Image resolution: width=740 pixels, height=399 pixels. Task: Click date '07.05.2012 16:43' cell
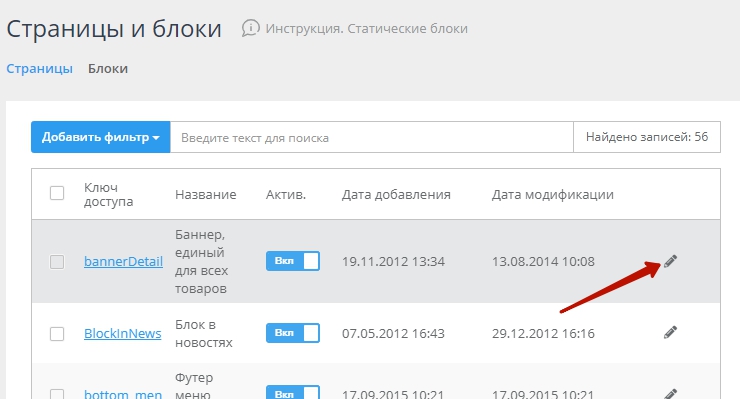point(393,333)
